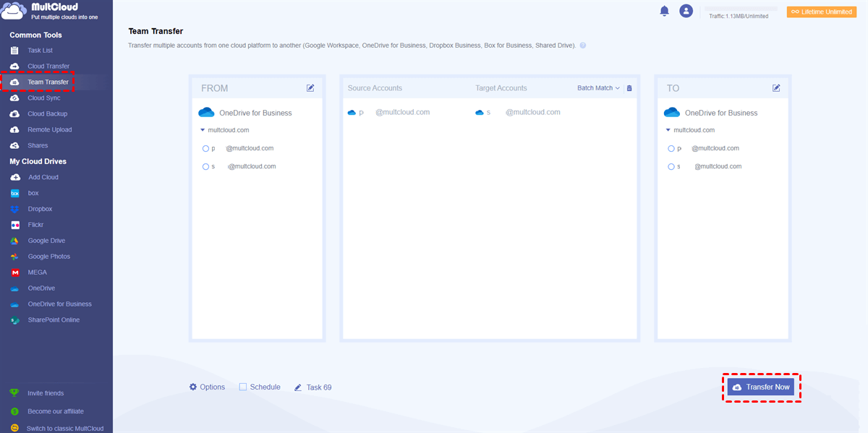The image size is (868, 433).
Task: Click the Flickr drive icon
Action: [x=14, y=225]
